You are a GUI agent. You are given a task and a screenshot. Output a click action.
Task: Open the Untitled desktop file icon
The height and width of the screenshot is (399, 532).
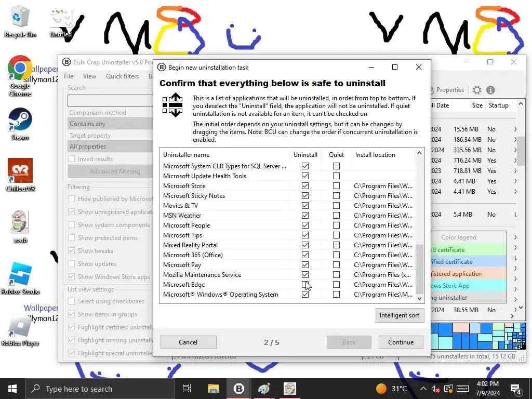coord(61,22)
